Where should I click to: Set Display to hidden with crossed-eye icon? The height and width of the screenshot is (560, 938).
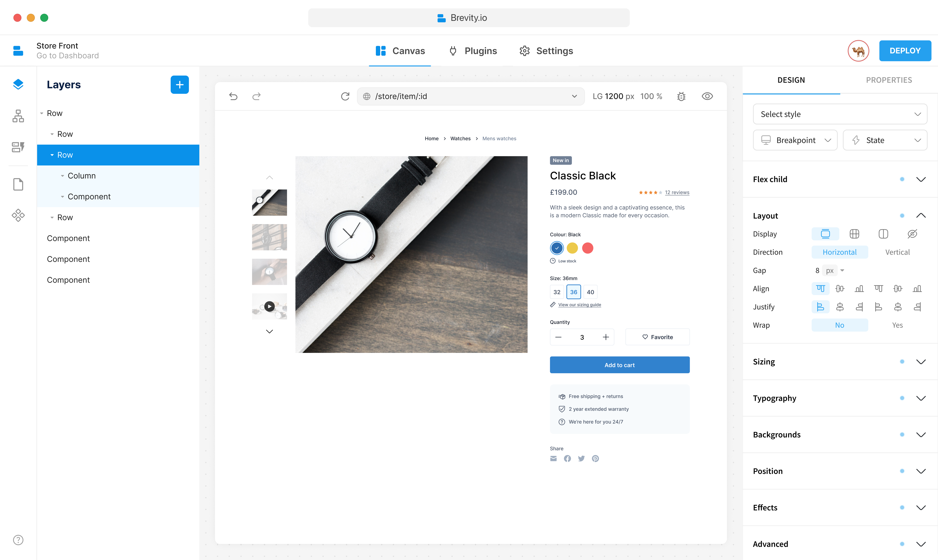[x=912, y=234]
